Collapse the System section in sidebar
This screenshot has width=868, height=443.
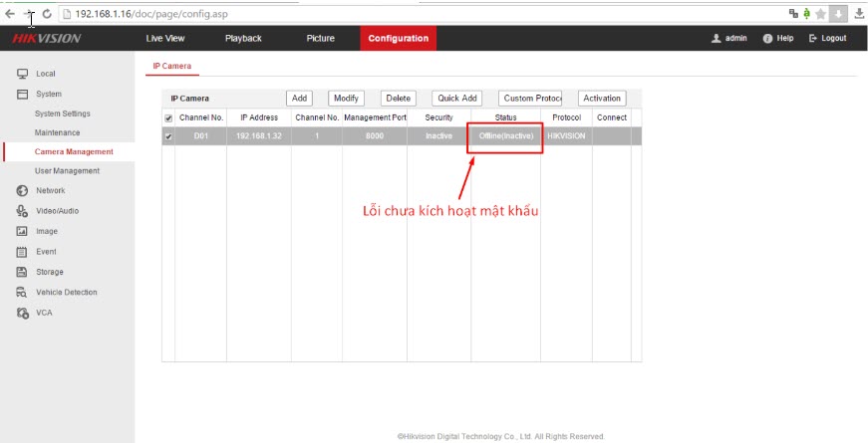pos(48,94)
